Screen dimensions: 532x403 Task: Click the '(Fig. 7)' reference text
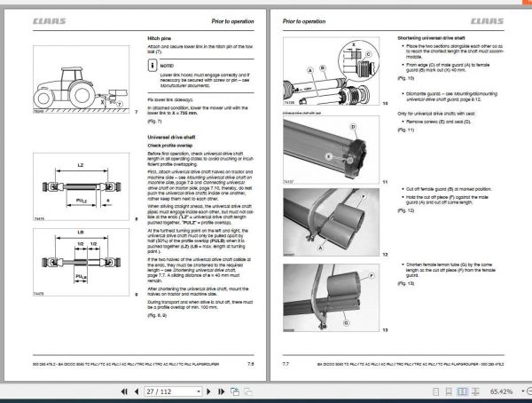154,122
